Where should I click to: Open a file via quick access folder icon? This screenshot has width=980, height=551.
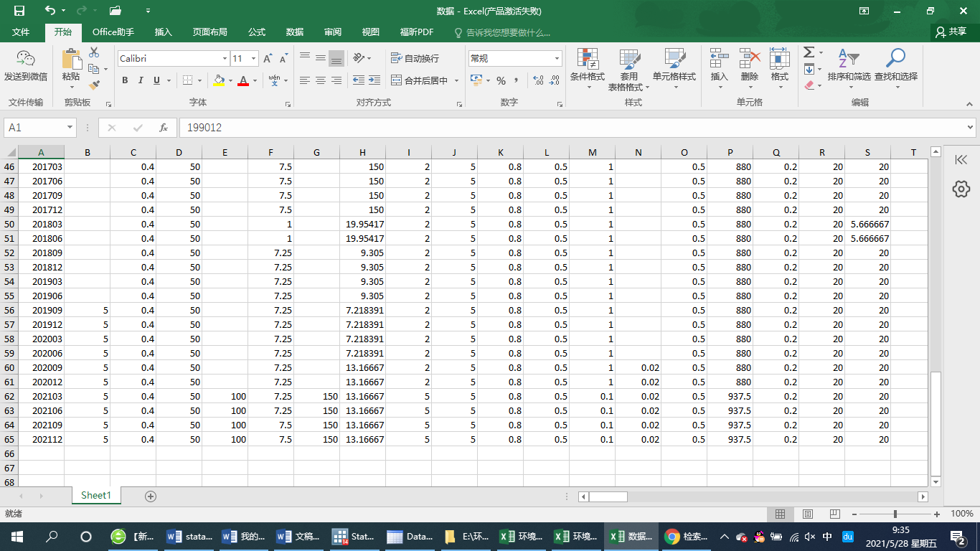pyautogui.click(x=116, y=11)
